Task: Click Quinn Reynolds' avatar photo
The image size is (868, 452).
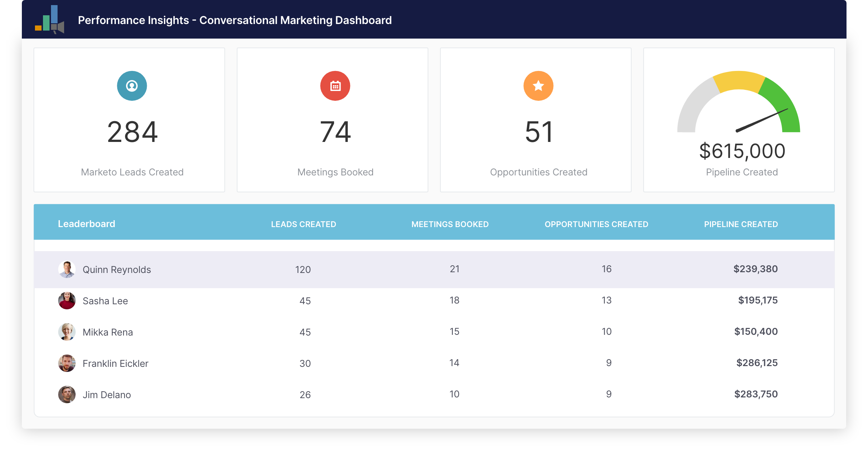Action: 67,269
